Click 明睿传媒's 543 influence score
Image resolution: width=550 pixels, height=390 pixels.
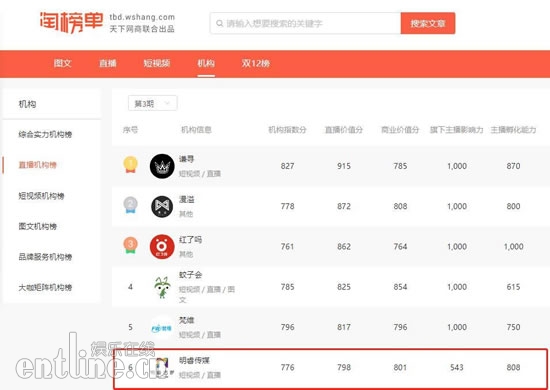click(x=457, y=368)
